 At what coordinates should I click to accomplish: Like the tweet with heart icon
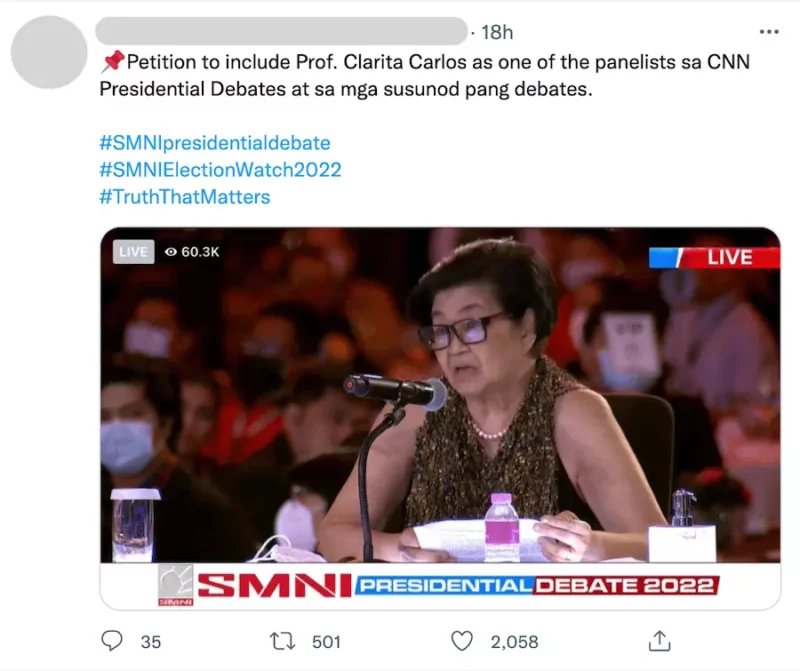coord(462,641)
